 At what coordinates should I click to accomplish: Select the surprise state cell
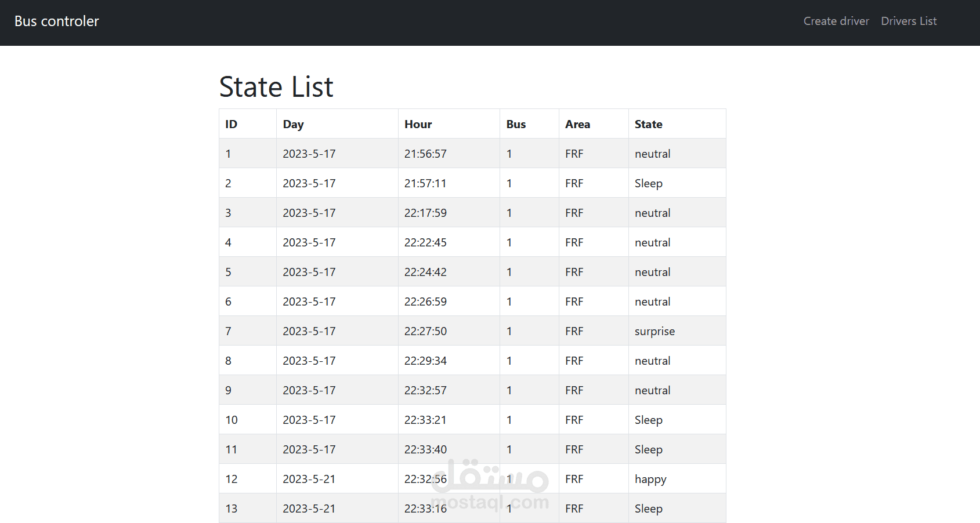coord(654,331)
